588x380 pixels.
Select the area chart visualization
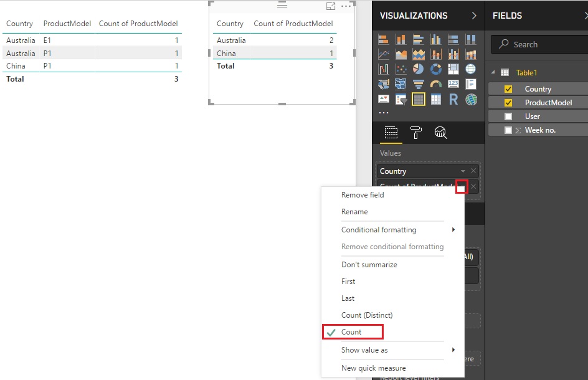[x=401, y=54]
